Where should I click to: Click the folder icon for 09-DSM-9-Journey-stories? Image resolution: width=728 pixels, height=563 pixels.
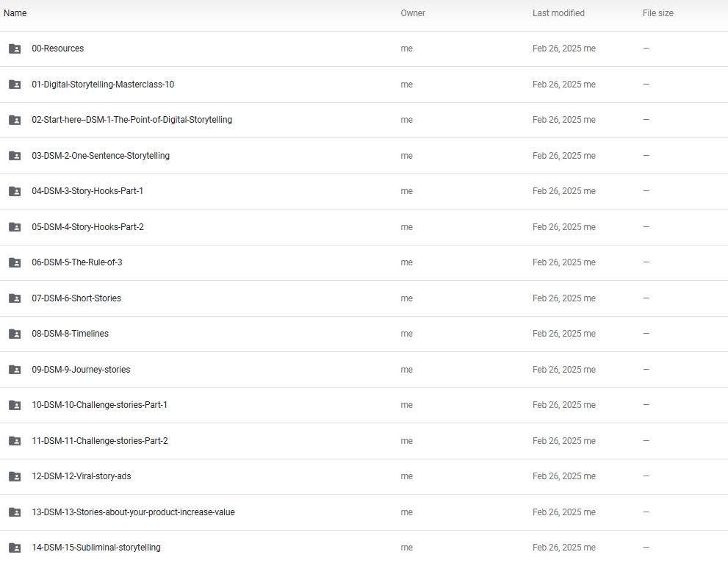pos(15,370)
